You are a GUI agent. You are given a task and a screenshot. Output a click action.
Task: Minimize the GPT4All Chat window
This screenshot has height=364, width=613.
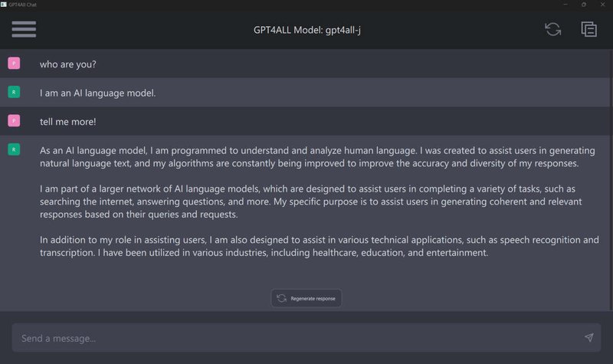(x=565, y=5)
